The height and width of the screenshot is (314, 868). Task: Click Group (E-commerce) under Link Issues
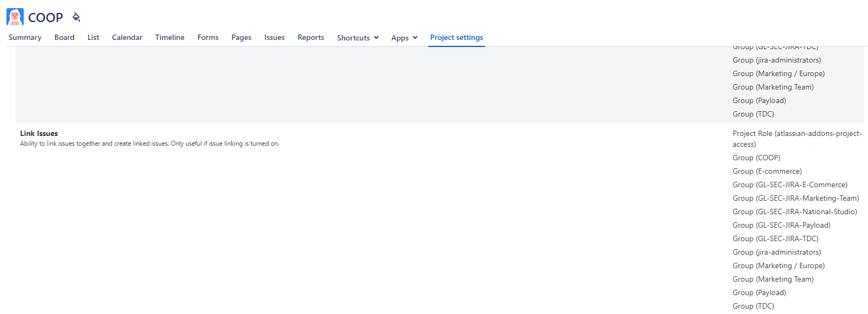coord(767,171)
